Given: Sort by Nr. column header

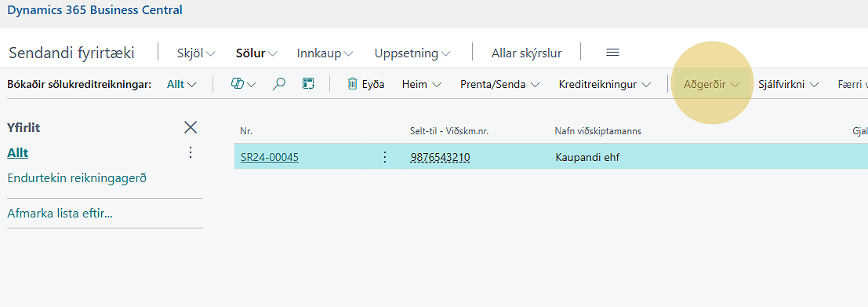Looking at the screenshot, I should pos(245,131).
